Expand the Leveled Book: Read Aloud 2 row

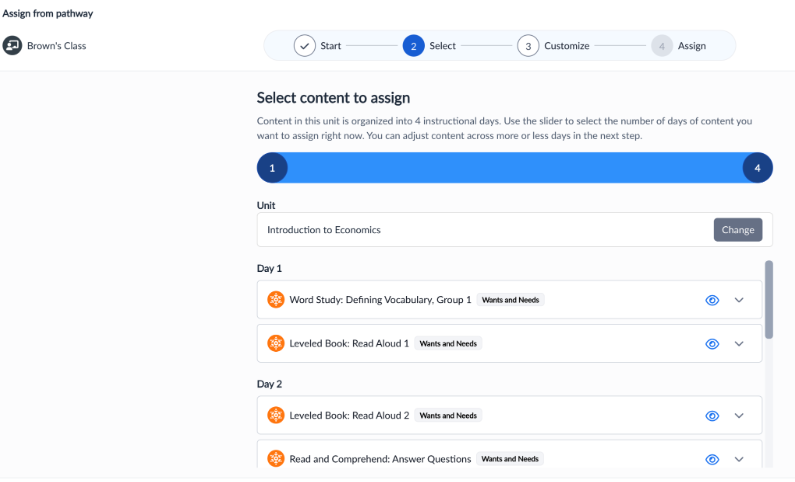[740, 416]
